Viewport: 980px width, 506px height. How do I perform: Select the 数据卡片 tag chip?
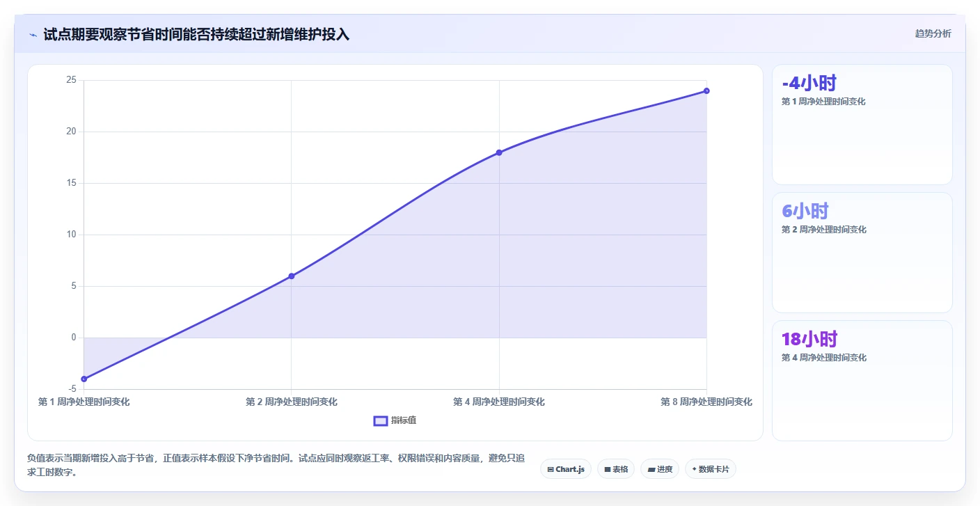tap(711, 469)
